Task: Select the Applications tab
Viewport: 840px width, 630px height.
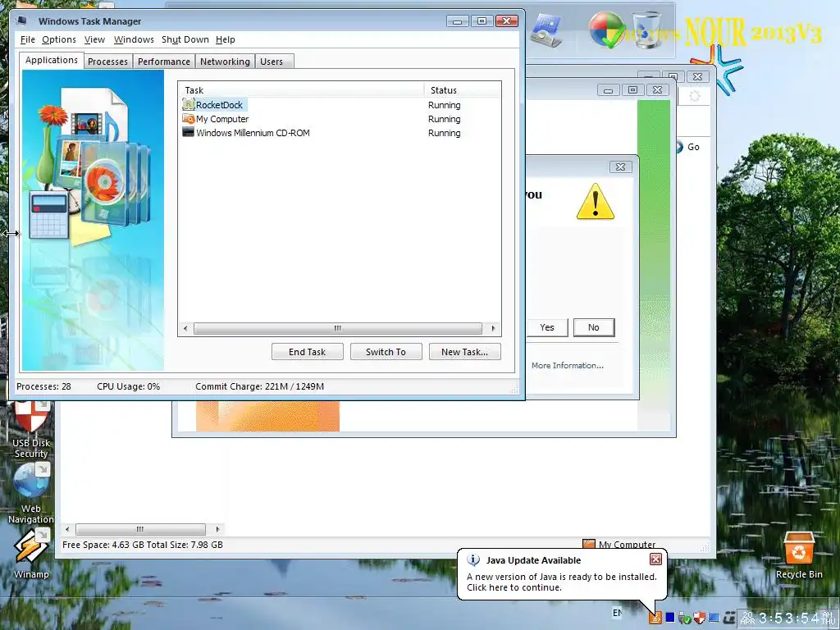Action: coord(52,60)
